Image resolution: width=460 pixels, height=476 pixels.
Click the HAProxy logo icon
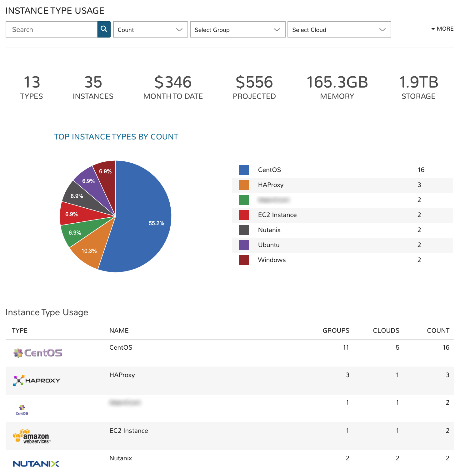[37, 380]
